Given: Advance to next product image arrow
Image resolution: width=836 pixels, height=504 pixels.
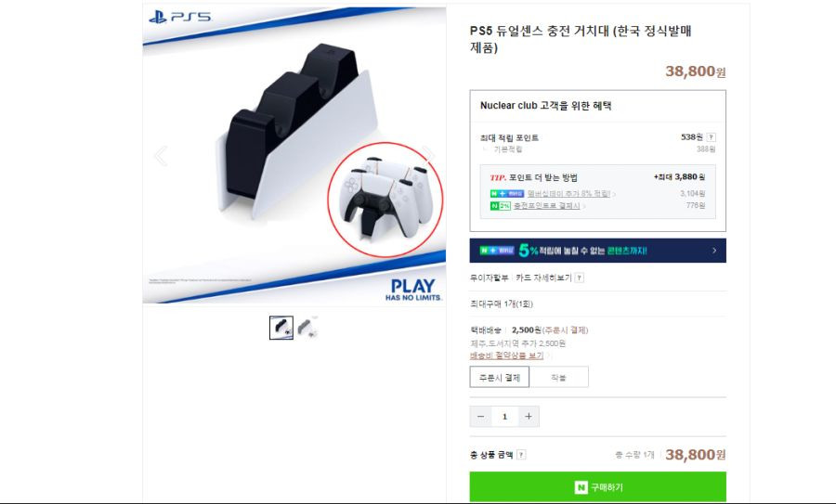Looking at the screenshot, I should [x=427, y=154].
